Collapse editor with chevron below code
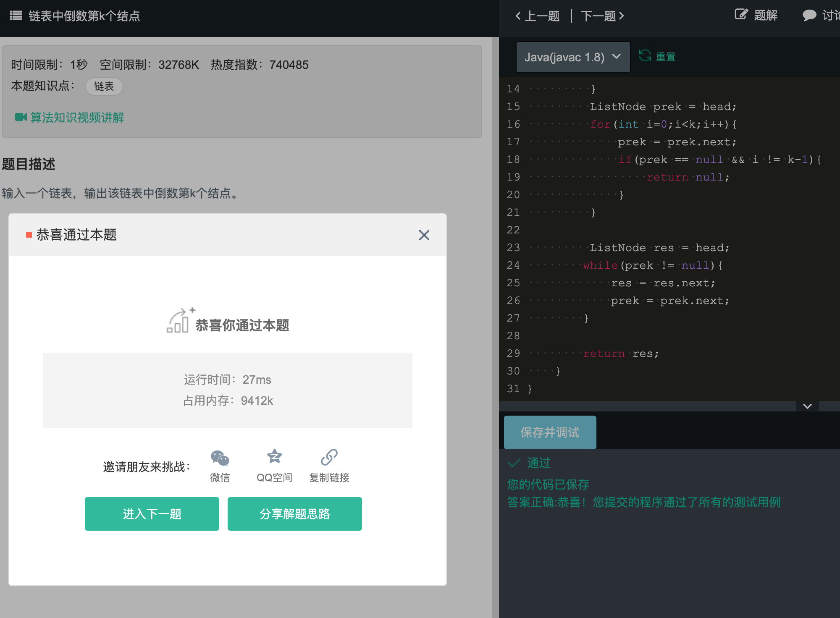 [x=807, y=406]
